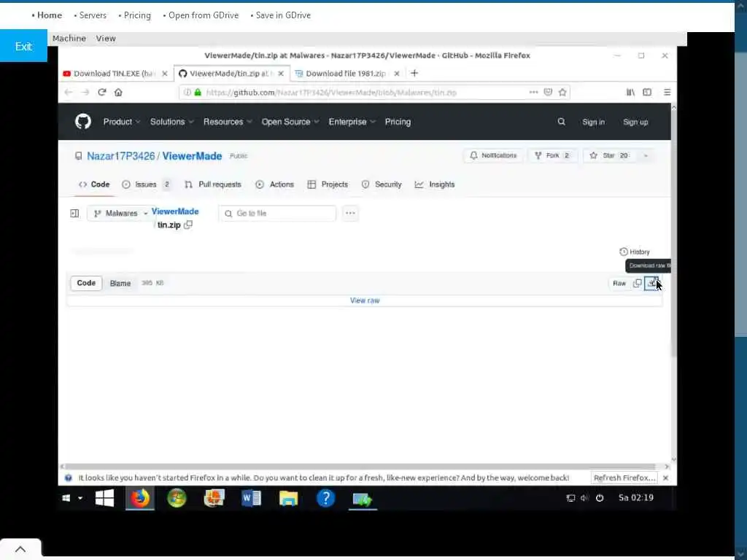The width and height of the screenshot is (747, 560).
Task: Open the Security repository tab
Action: [382, 184]
